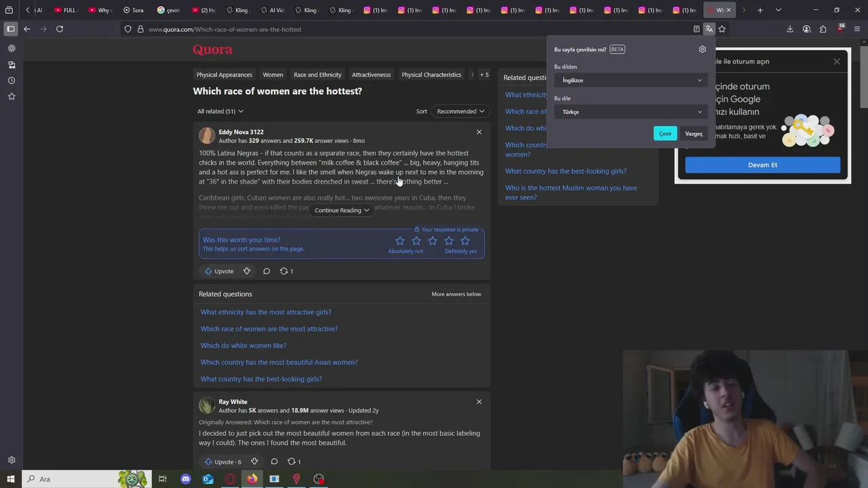The image size is (868, 488).
Task: Open Task View on the taskbar
Action: (163, 479)
